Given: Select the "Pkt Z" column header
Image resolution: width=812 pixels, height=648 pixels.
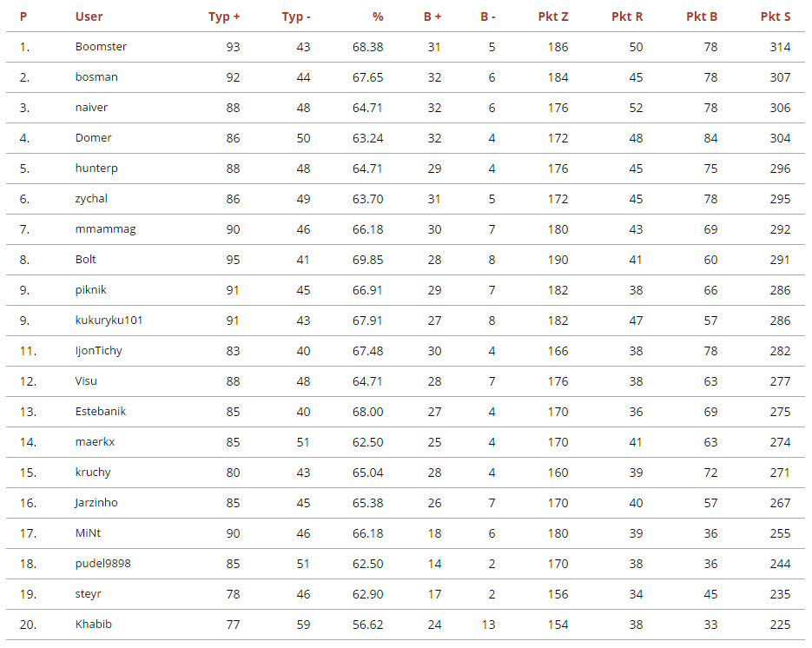Looking at the screenshot, I should click(x=552, y=17).
